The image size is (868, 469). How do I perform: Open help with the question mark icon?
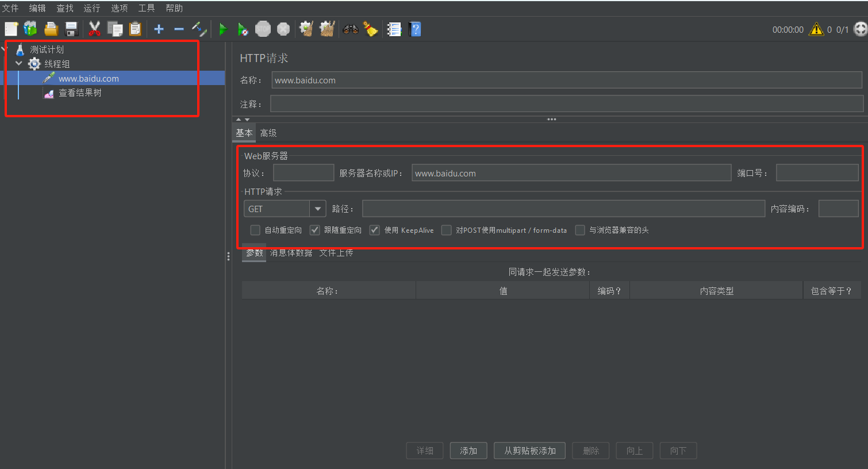(x=415, y=29)
